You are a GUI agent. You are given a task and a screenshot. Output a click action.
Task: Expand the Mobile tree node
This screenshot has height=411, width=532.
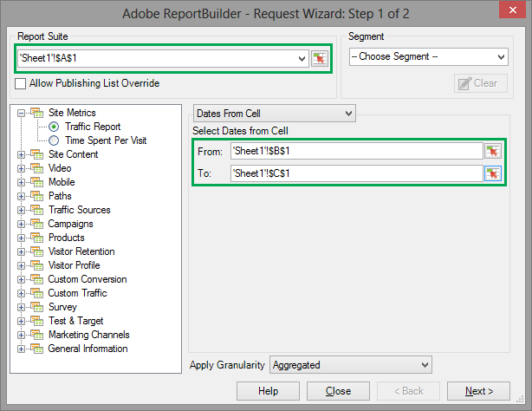(21, 183)
